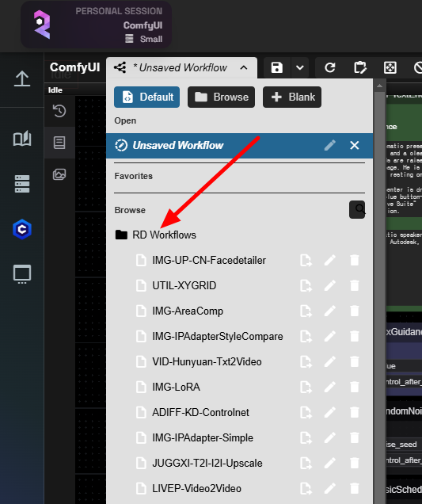Image resolution: width=422 pixels, height=504 pixels.
Task: Open the image gallery icon
Action: 59,174
